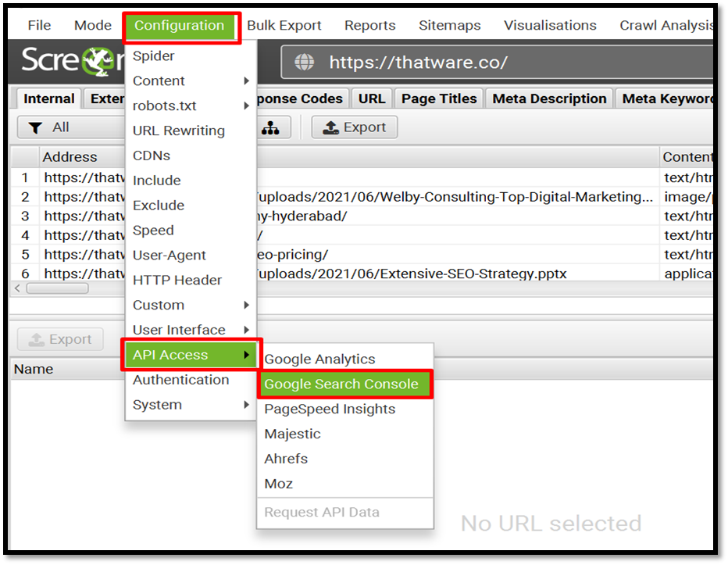Click the globe icon in URL bar

click(x=304, y=62)
